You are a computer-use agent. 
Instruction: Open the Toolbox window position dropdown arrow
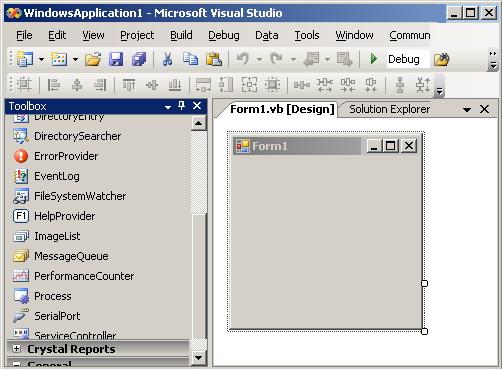pos(168,107)
